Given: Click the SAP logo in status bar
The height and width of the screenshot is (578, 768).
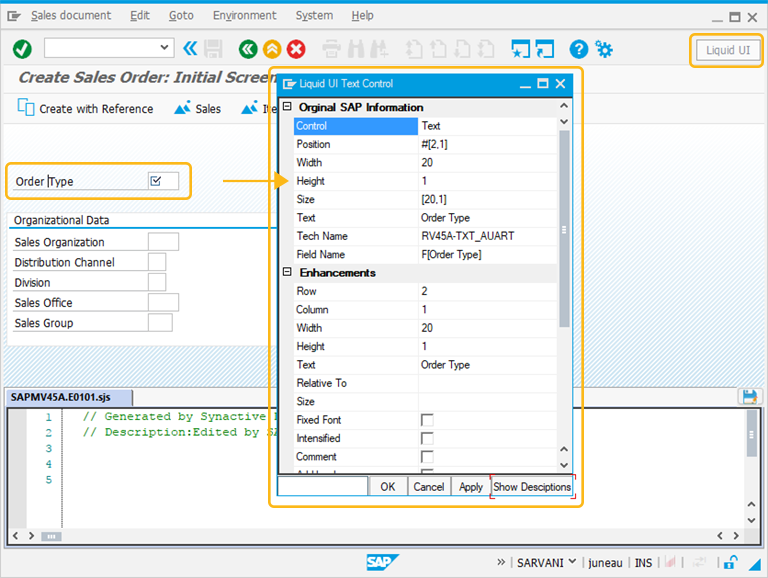Looking at the screenshot, I should point(382,562).
